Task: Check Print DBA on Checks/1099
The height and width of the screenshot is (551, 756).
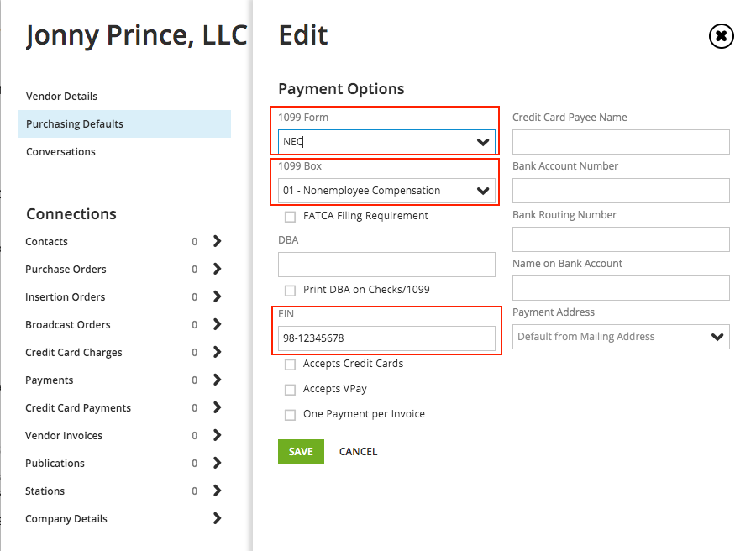Action: [291, 291]
